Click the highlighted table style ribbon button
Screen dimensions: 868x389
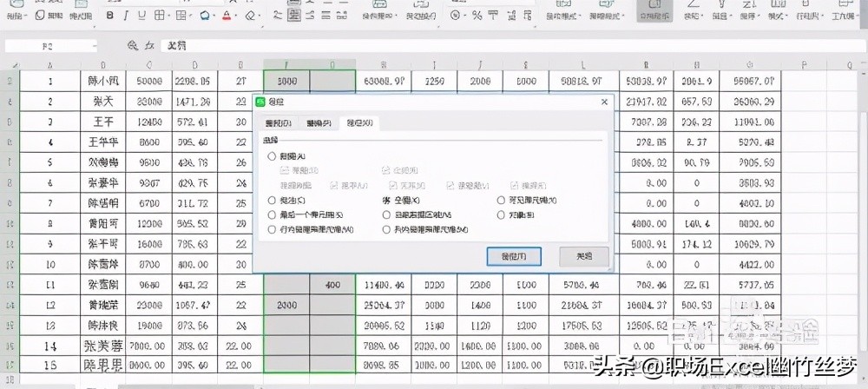point(654,10)
